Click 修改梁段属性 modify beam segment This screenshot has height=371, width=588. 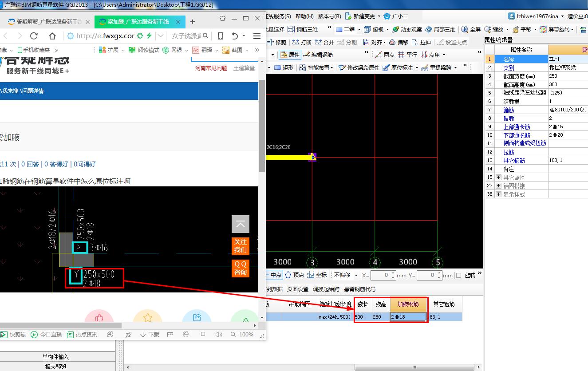359,67
